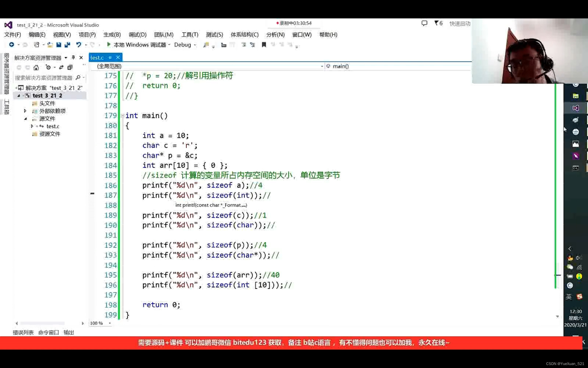
Task: Open the 生成(B) menu
Action: tap(112, 34)
